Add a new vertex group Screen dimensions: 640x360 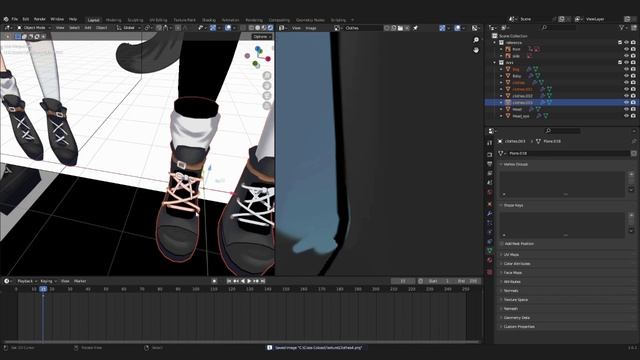click(x=631, y=174)
